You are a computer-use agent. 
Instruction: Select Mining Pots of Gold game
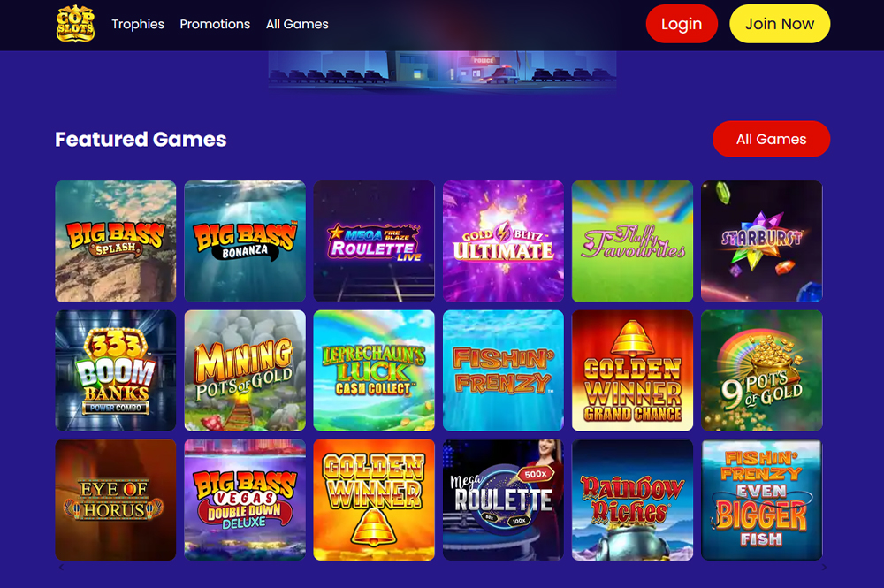(245, 370)
